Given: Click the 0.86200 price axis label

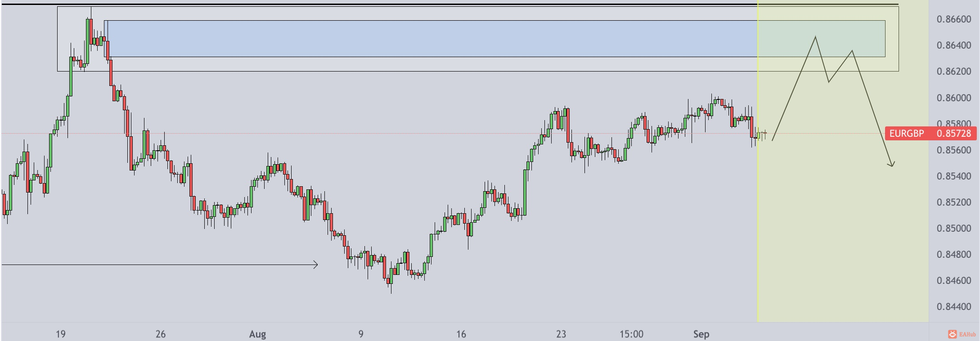Looking at the screenshot, I should pyautogui.click(x=953, y=72).
